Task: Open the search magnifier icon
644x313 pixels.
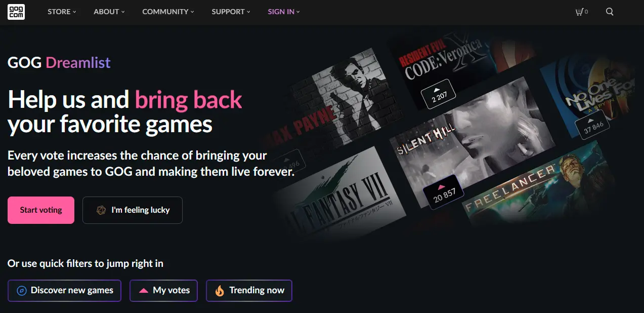Action: tap(610, 12)
